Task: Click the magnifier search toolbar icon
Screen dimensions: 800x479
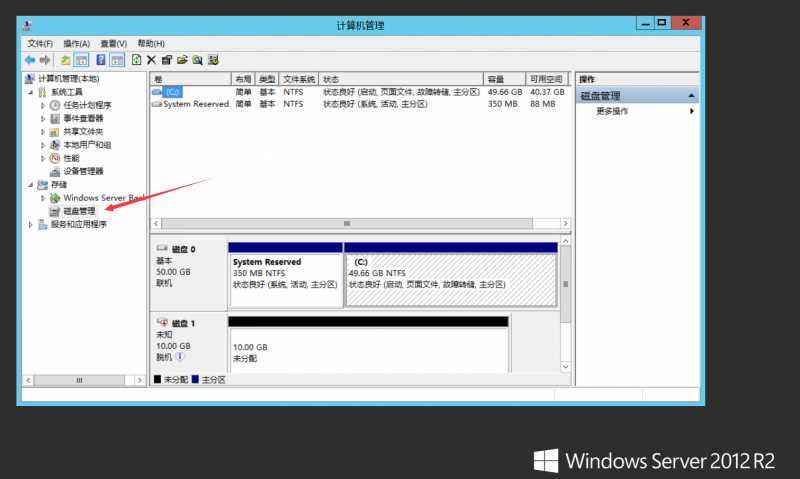Action: [197, 60]
